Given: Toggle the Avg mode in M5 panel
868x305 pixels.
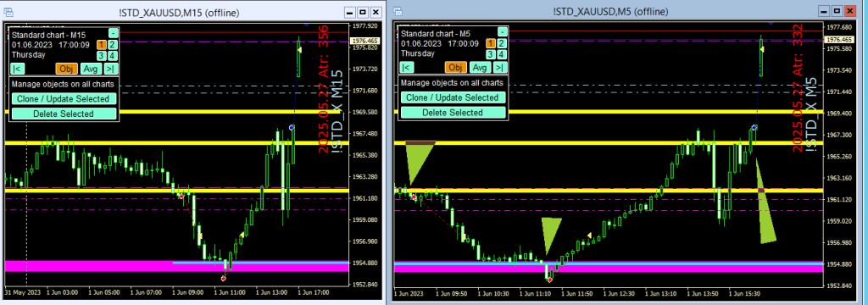Looking at the screenshot, I should click(x=480, y=68).
